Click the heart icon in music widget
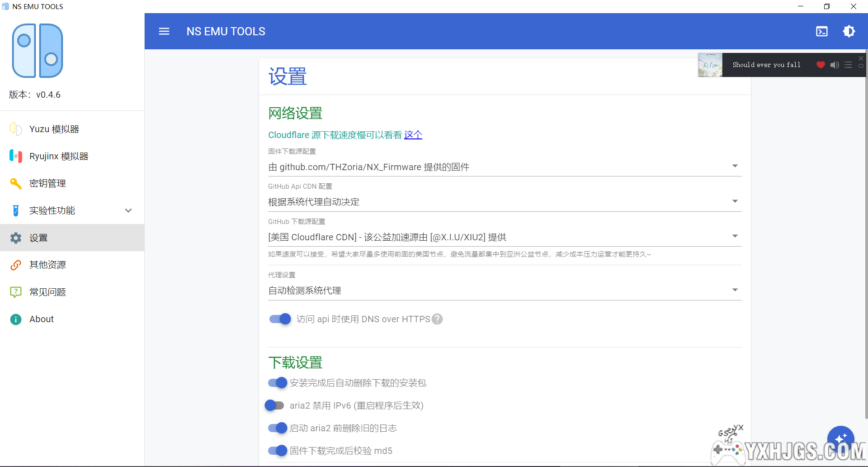The width and height of the screenshot is (868, 467). [x=821, y=65]
